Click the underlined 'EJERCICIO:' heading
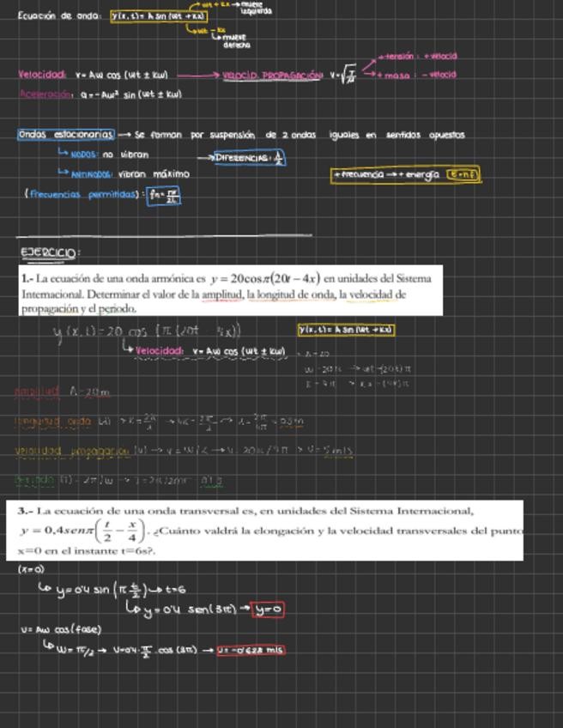The height and width of the screenshot is (728, 563). point(51,252)
